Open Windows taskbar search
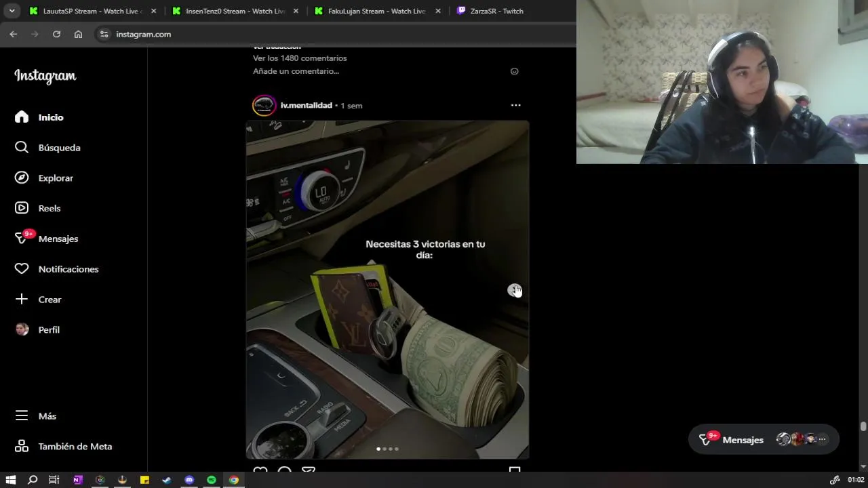The width and height of the screenshot is (868, 488). point(33,480)
